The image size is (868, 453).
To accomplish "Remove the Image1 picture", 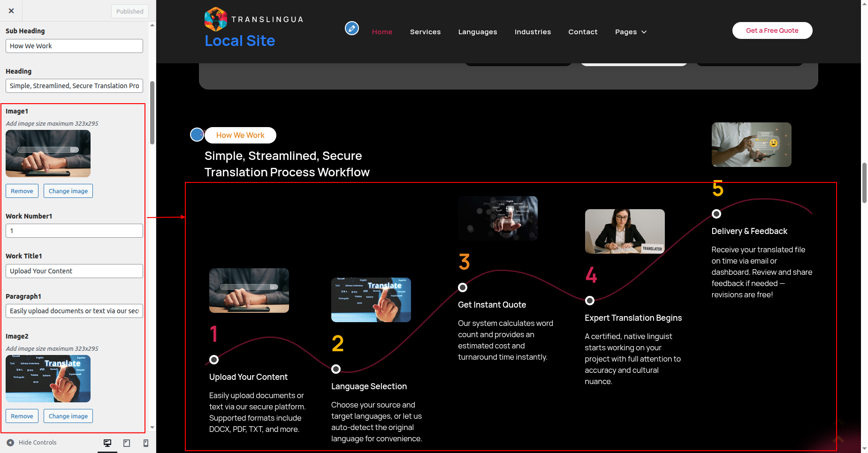I will coord(22,191).
